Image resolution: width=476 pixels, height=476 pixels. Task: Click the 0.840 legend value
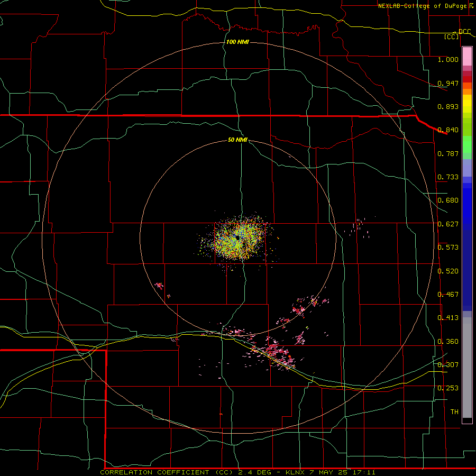(x=448, y=130)
